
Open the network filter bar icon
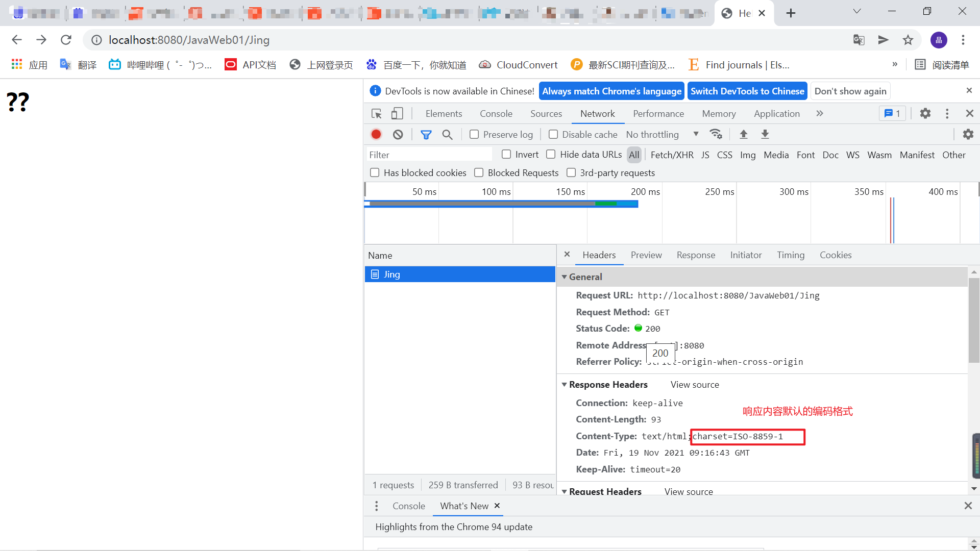[x=427, y=134]
